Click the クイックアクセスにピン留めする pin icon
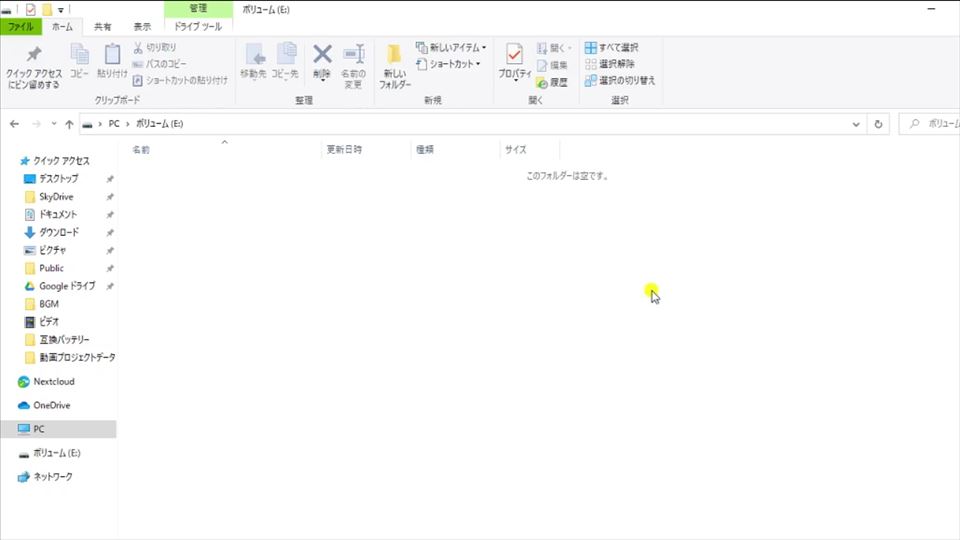Viewport: 960px width, 540px height. coord(33,56)
